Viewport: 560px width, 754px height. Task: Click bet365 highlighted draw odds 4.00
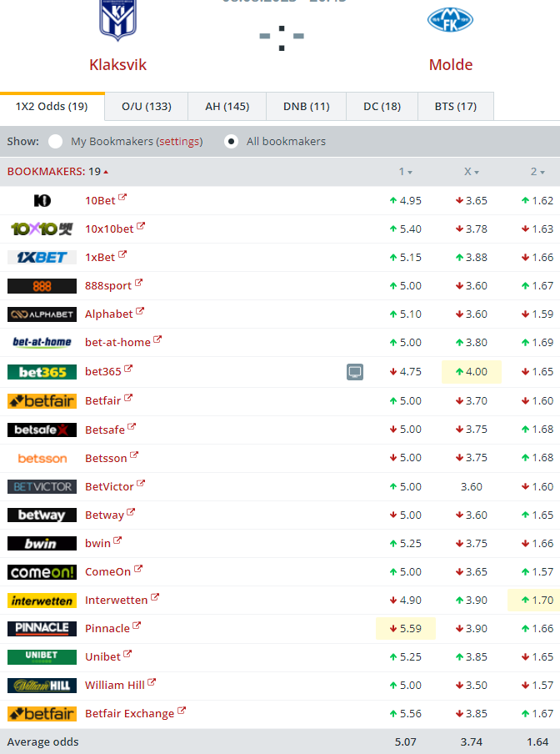tap(471, 372)
